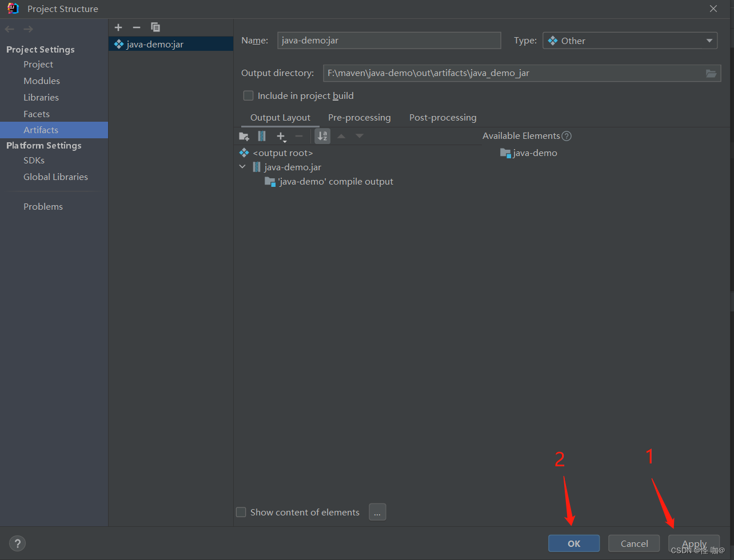Click the Name input field
This screenshot has height=560, width=734.
[x=389, y=41]
